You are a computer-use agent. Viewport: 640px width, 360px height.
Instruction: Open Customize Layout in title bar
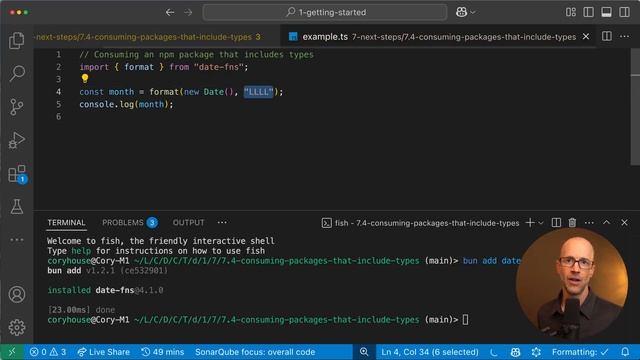[x=571, y=12]
